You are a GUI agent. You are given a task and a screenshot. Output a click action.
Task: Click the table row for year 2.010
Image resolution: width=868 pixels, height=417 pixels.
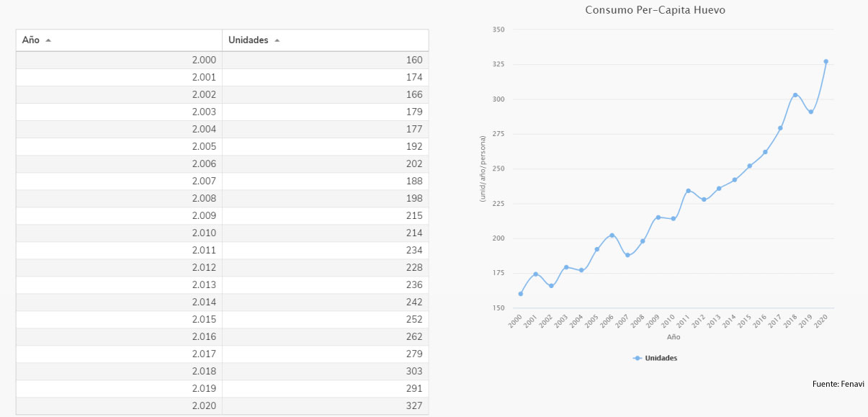point(222,233)
